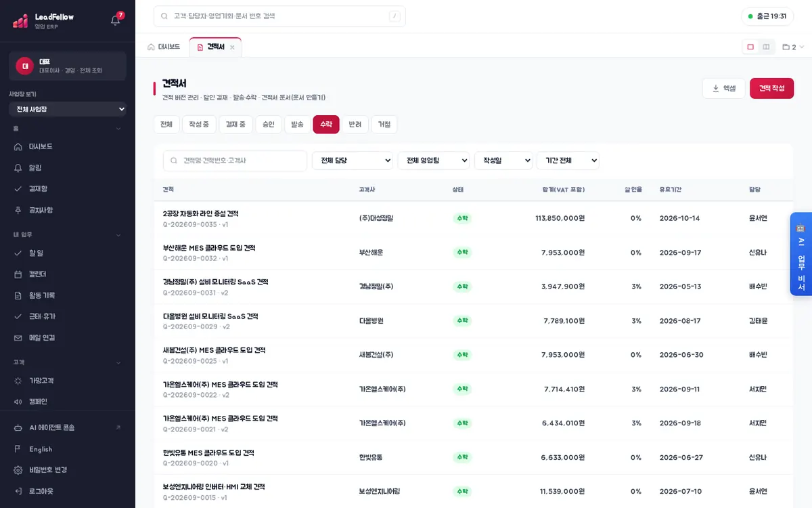Image resolution: width=812 pixels, height=508 pixels.
Task: Switch to single-pane view layout
Action: click(750, 47)
